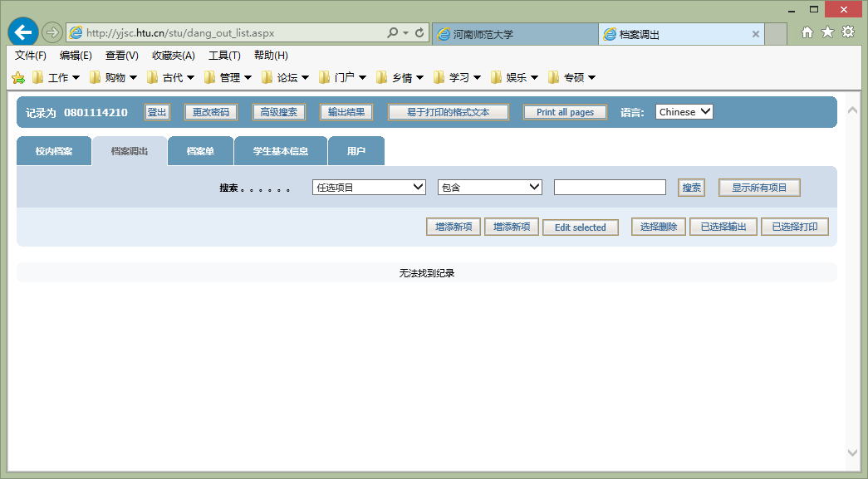This screenshot has height=479, width=868.
Task: Click the scrollbar down arrow
Action: 852,452
